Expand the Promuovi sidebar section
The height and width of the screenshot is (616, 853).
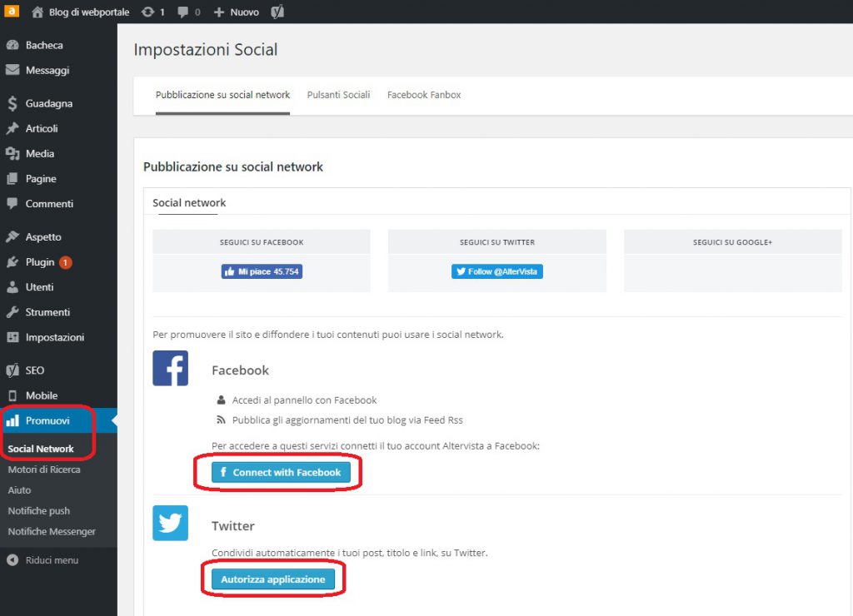(x=47, y=420)
